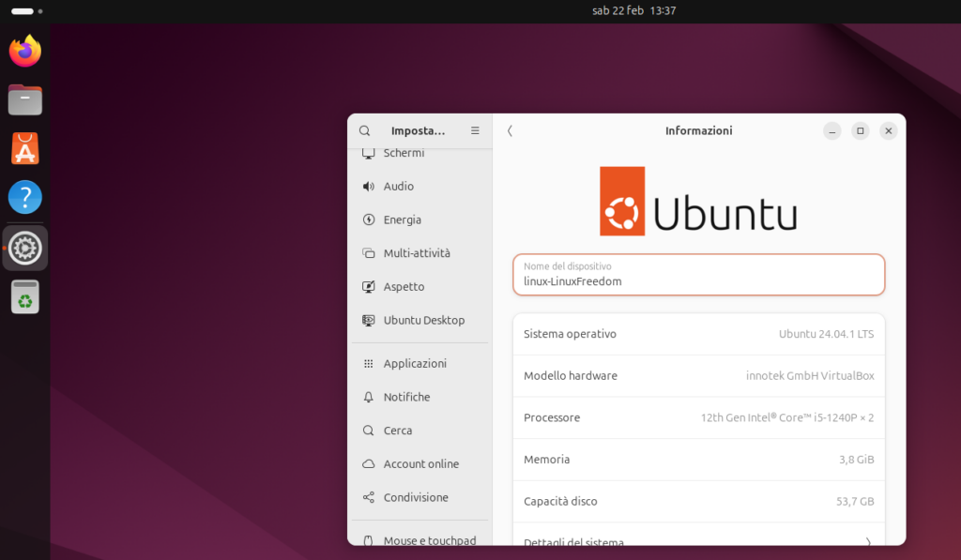Open Energia power settings icon
This screenshot has height=560, width=961.
[x=369, y=219]
